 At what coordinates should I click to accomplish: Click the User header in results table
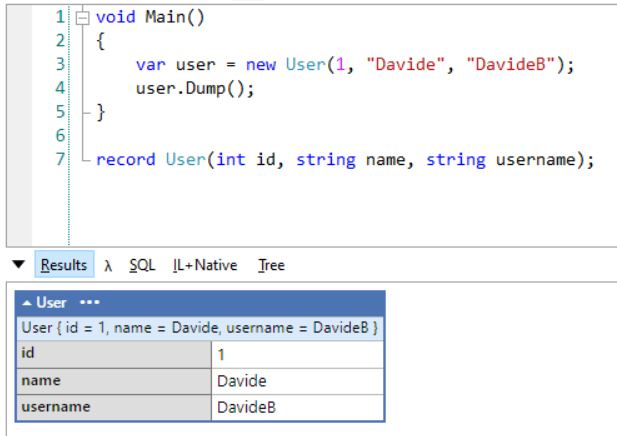51,303
